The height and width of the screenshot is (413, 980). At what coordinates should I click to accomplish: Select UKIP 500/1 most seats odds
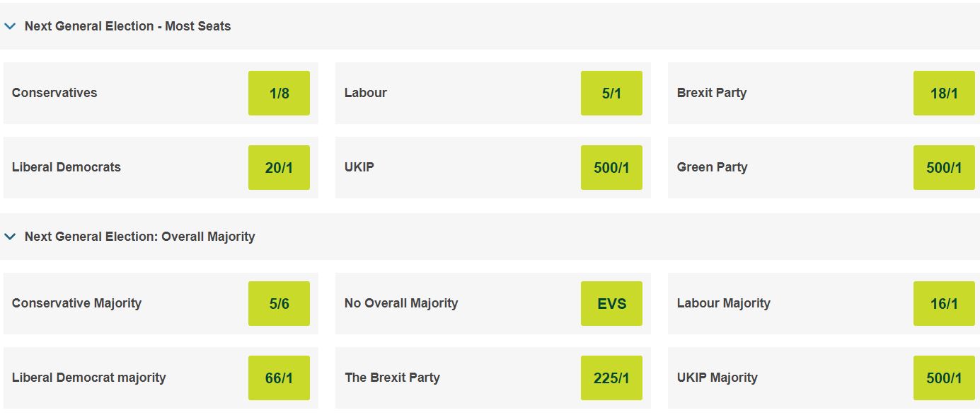(611, 167)
